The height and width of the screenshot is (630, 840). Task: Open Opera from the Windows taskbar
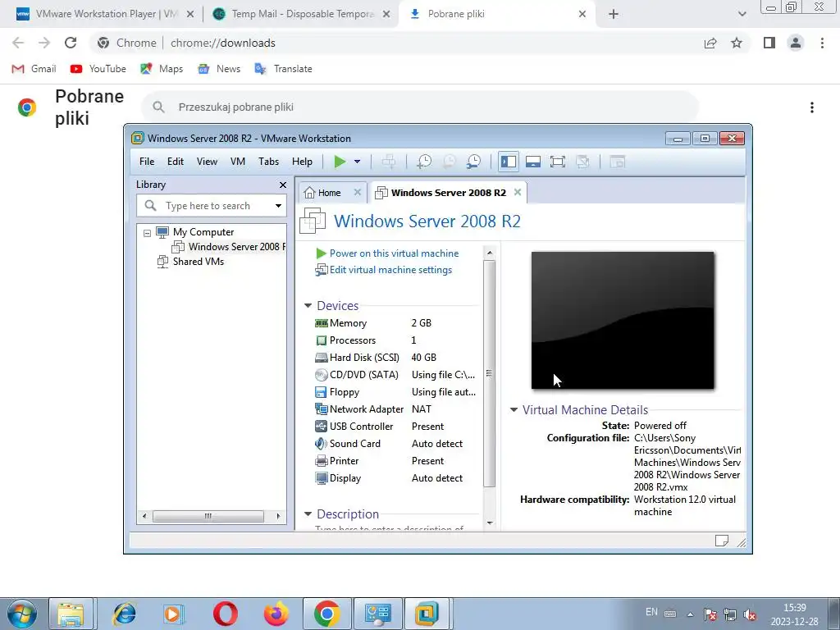click(226, 614)
